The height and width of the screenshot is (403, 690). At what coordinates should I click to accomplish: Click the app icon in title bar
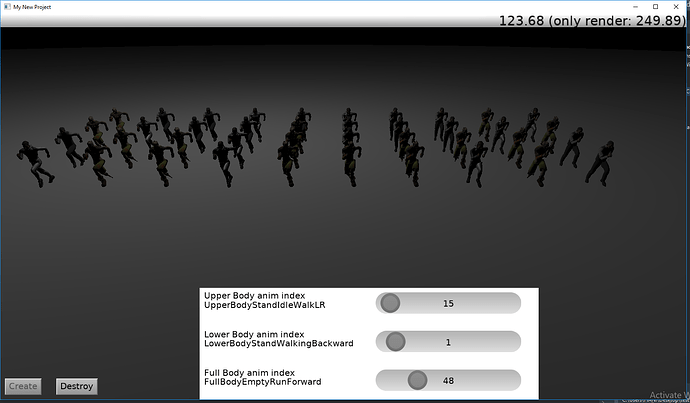pos(6,6)
